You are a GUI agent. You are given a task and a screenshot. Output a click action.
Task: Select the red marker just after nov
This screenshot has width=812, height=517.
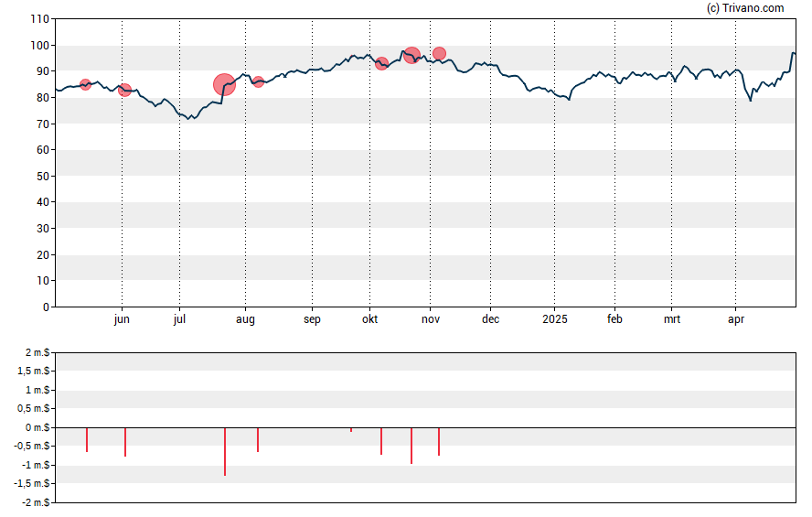pos(439,53)
